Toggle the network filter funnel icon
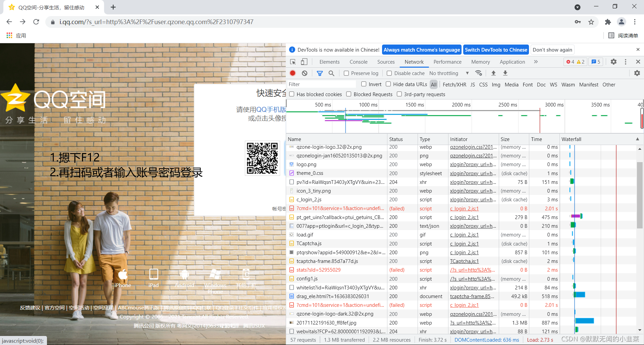The height and width of the screenshot is (345, 644). click(320, 73)
